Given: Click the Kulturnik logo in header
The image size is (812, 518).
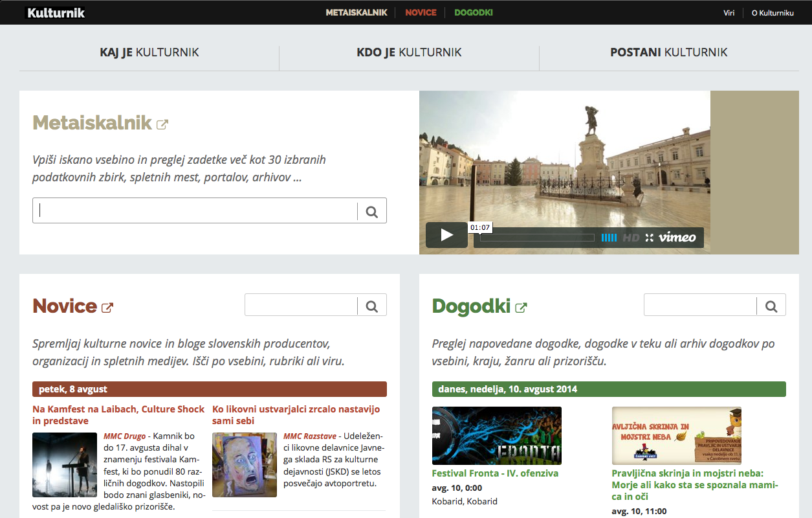Looking at the screenshot, I should (x=55, y=12).
